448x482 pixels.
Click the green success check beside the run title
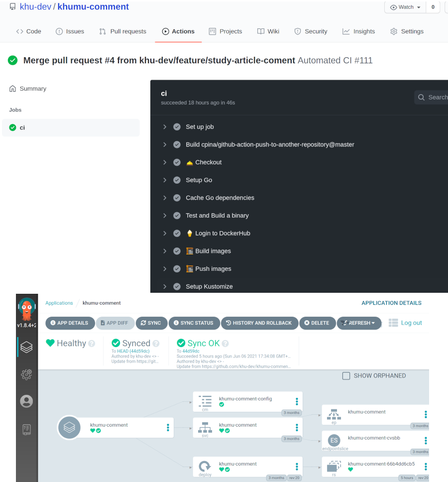(x=12, y=60)
